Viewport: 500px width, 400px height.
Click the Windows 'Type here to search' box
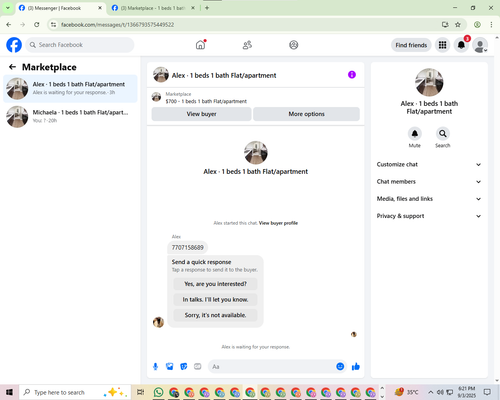[x=74, y=392]
